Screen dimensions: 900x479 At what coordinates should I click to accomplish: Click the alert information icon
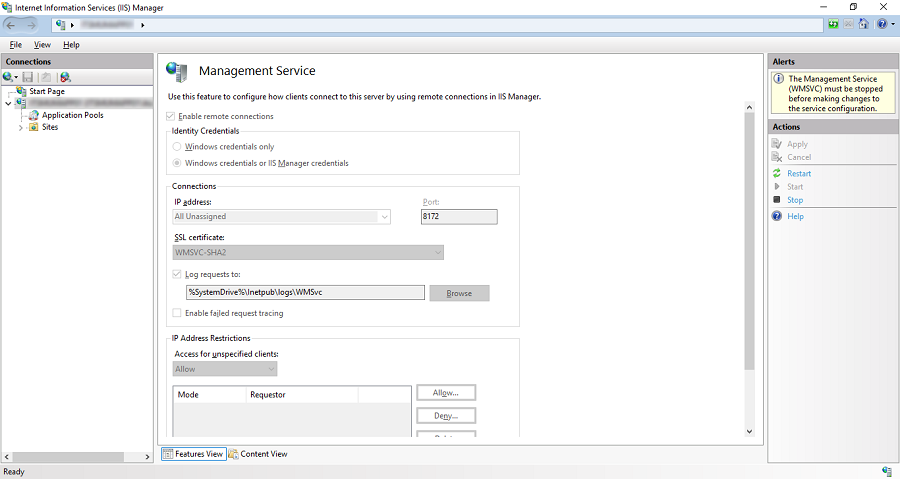tap(779, 79)
